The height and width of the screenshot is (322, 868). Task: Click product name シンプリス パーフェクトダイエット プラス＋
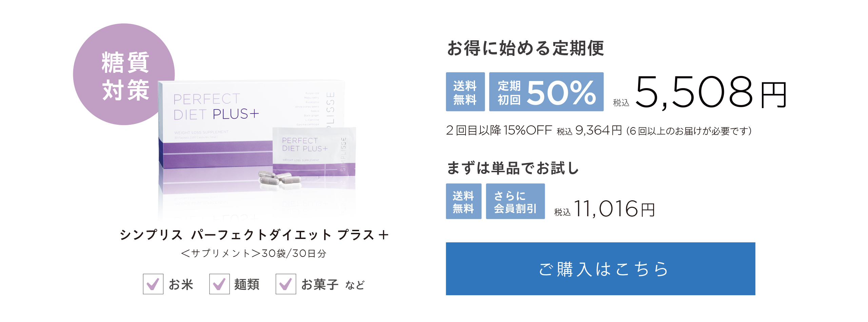point(254,235)
